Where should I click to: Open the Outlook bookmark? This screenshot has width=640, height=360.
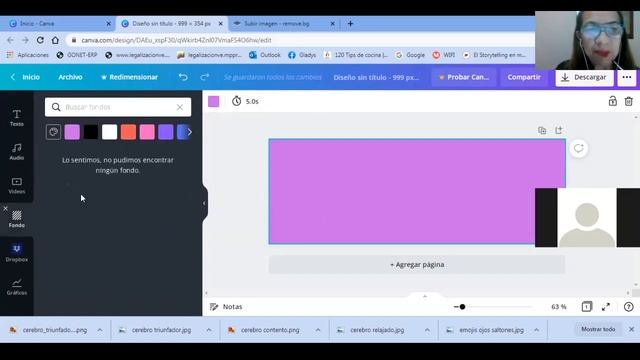tap(265, 55)
